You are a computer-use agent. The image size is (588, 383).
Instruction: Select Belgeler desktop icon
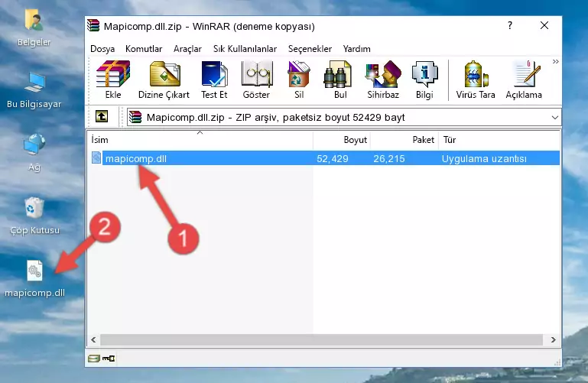click(34, 28)
